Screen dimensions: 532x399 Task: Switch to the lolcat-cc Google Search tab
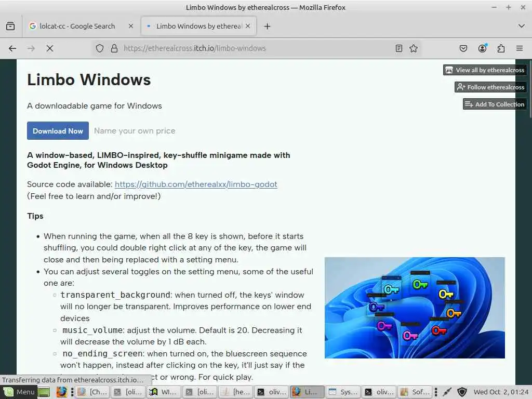[77, 26]
